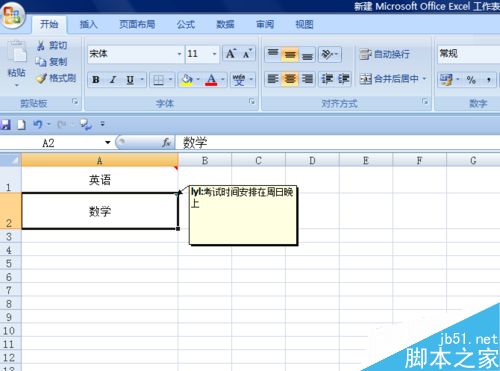This screenshot has height=371, width=500.
Task: Switch to the 公式 ribbon tab
Action: 186,24
